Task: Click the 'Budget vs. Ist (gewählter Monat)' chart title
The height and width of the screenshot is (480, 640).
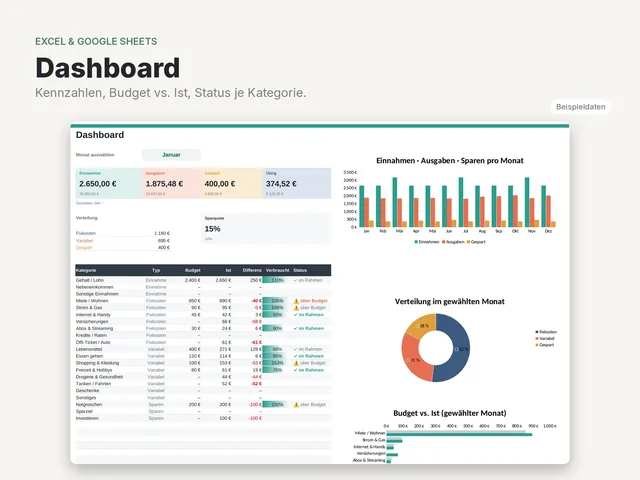Action: [450, 413]
